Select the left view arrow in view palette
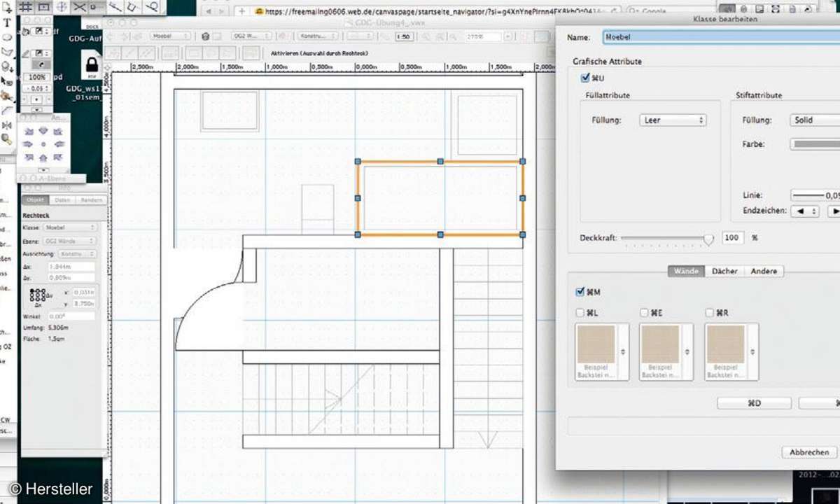Screen dimensions: 840x504 pyautogui.click(x=29, y=143)
